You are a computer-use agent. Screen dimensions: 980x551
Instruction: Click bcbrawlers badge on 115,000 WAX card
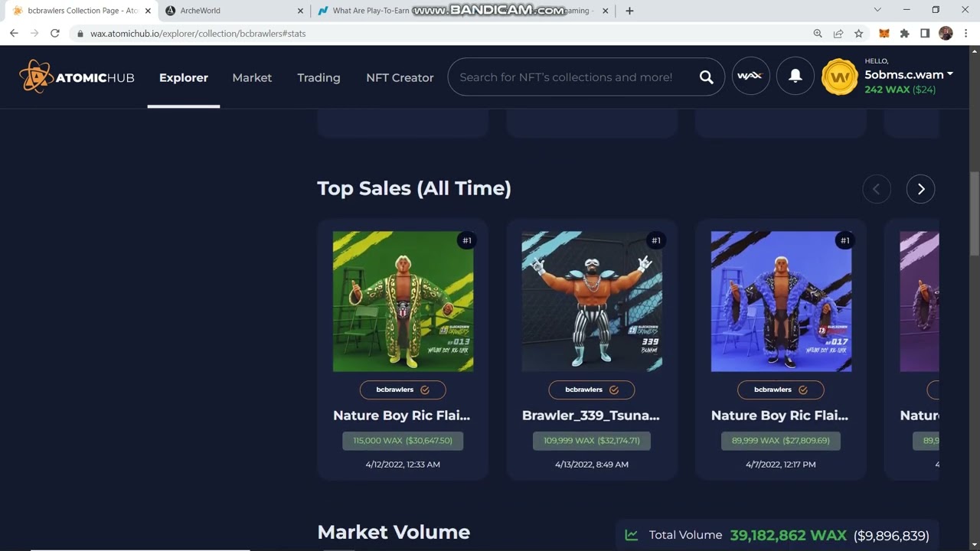coord(403,390)
